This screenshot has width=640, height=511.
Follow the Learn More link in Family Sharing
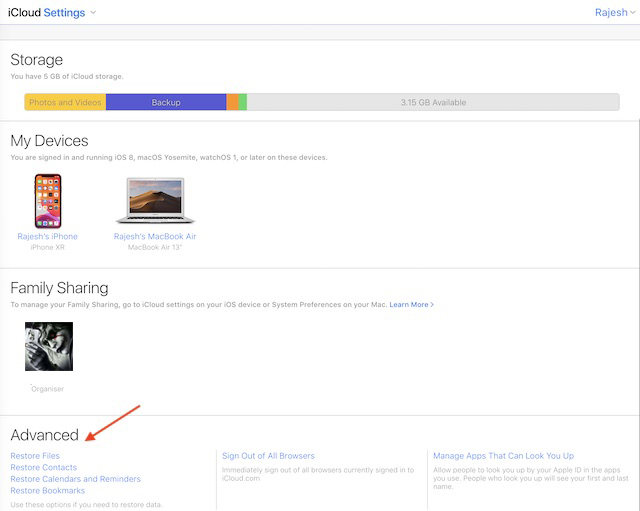pos(411,304)
